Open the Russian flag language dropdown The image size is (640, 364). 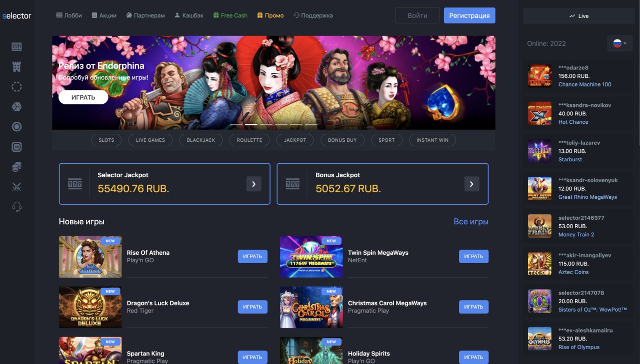pos(620,43)
